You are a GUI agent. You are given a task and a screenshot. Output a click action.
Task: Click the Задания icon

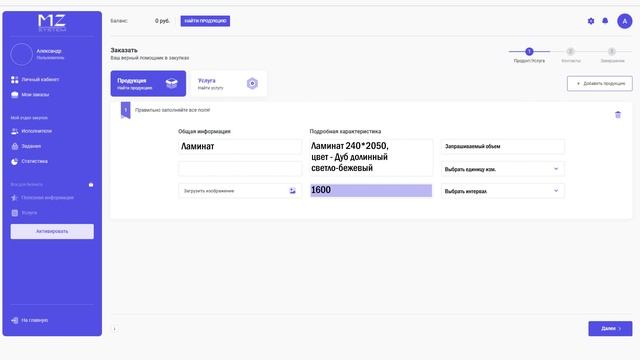pos(15,146)
